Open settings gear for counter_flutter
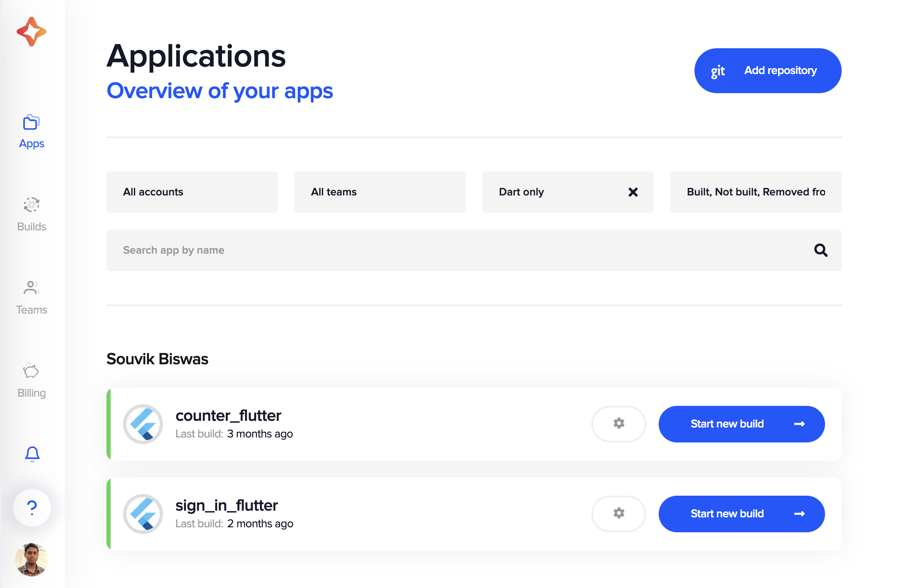The height and width of the screenshot is (588, 924). [x=619, y=424]
